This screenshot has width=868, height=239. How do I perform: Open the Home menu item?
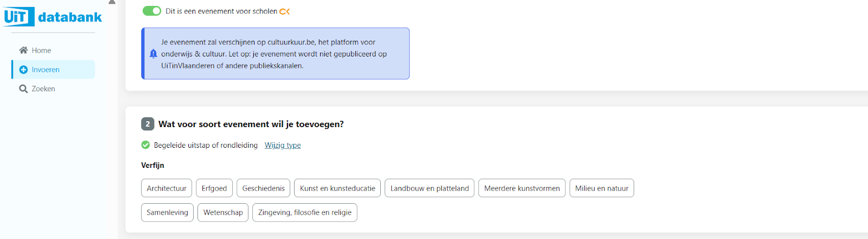[41, 51]
